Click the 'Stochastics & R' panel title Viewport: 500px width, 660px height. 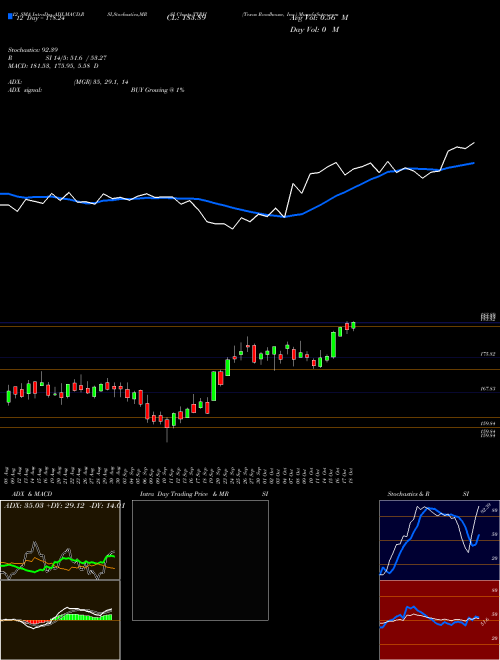(x=408, y=494)
